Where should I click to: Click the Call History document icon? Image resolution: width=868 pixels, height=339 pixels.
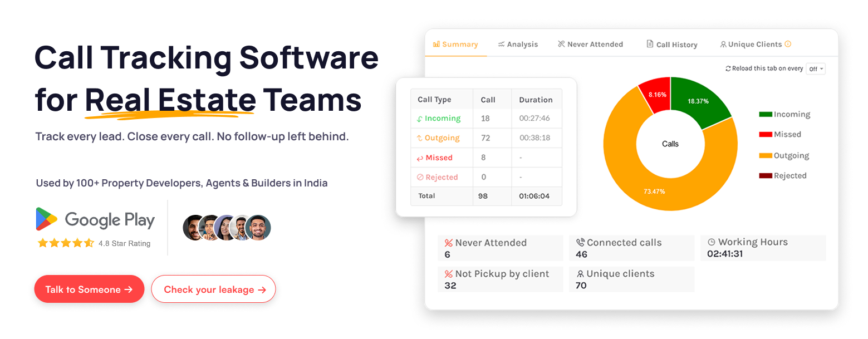click(650, 43)
